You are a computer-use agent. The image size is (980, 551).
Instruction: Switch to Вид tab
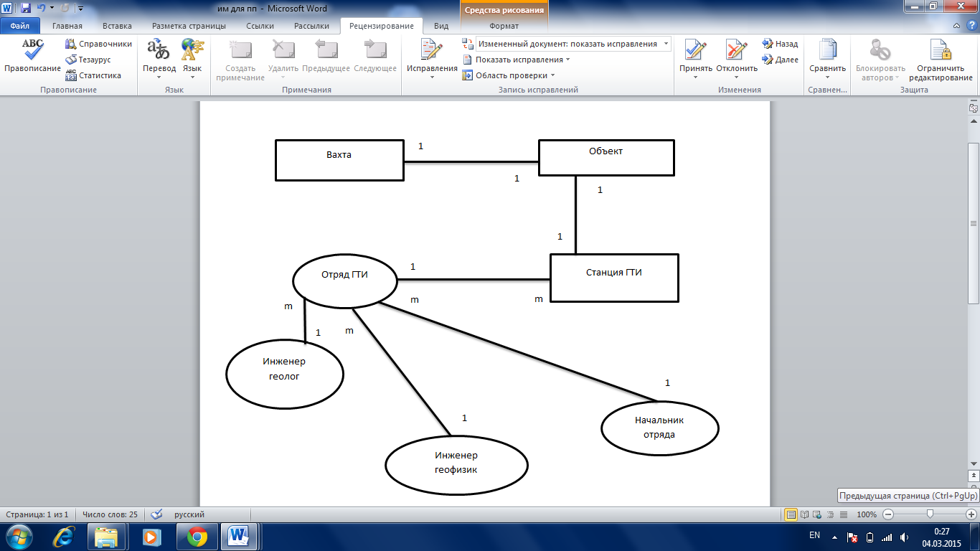pos(441,26)
